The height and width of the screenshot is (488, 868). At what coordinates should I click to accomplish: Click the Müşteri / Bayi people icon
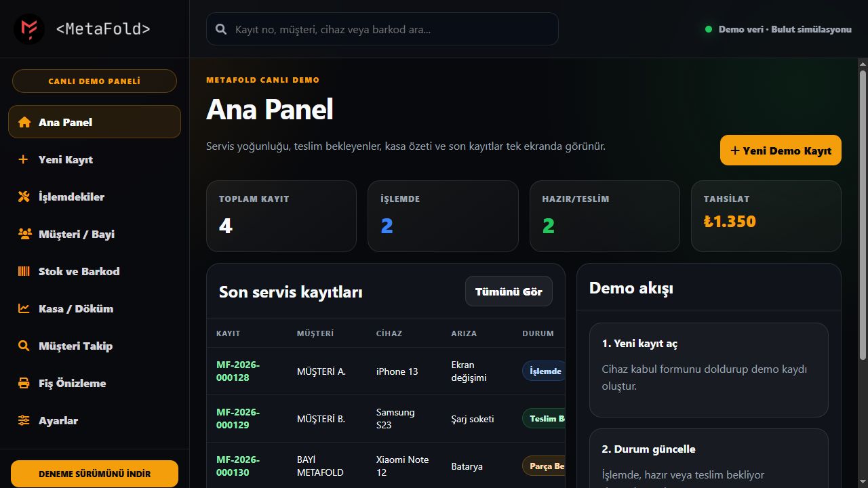[25, 234]
